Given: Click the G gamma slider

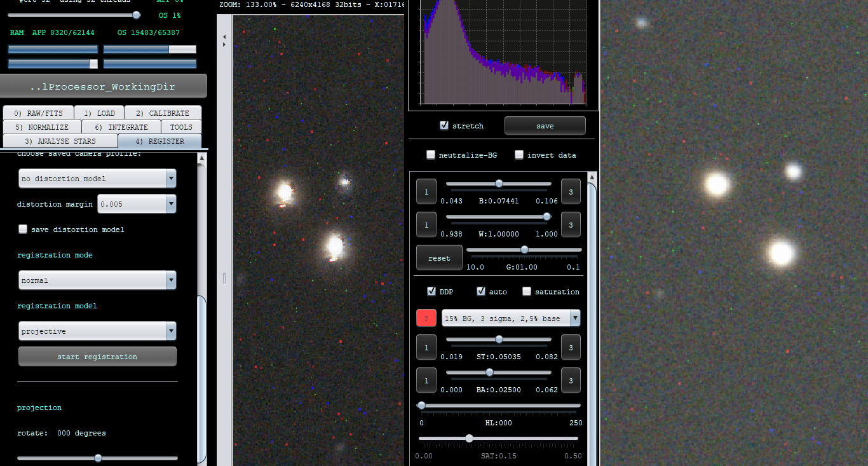Looking at the screenshot, I should (524, 250).
